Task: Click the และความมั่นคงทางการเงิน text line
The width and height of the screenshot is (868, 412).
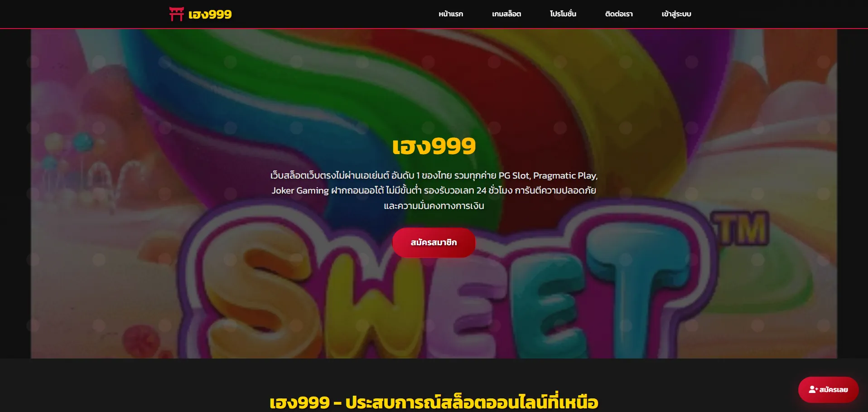Action: click(x=434, y=206)
